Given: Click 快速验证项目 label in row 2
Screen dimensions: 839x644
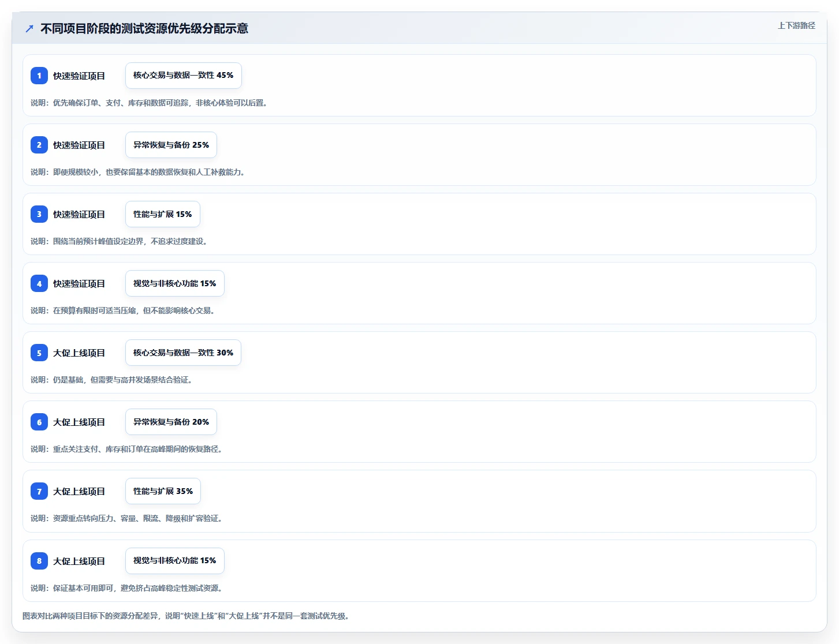Looking at the screenshot, I should click(79, 145).
